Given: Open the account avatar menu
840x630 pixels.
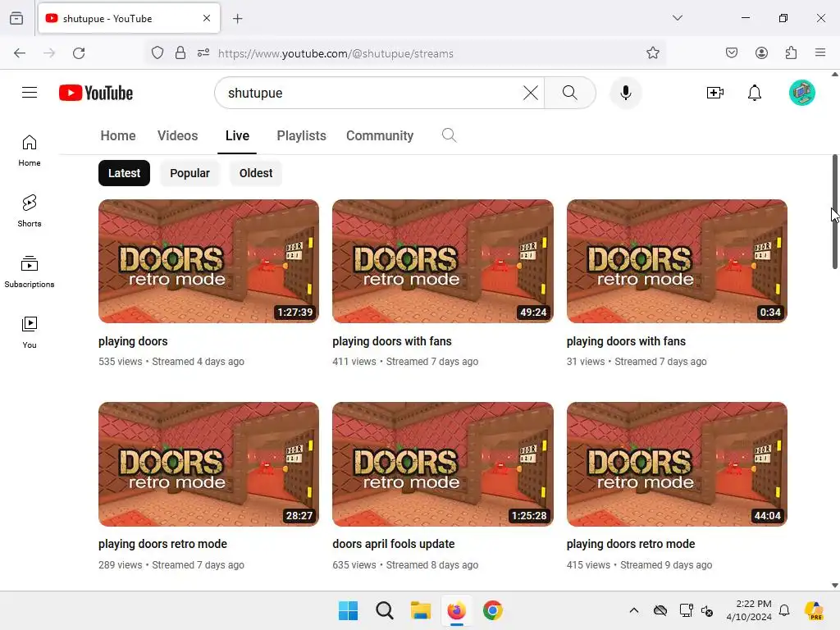Looking at the screenshot, I should [802, 93].
